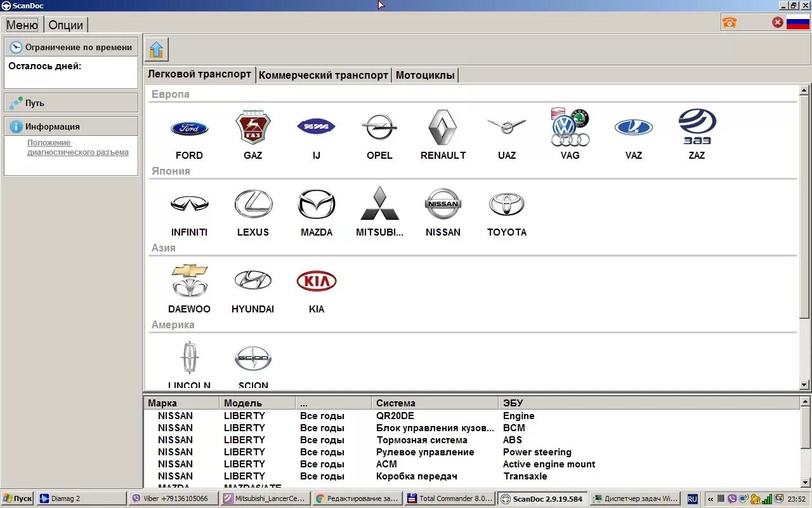Select the FORD brand logo
The image size is (812, 508).
coord(189,128)
